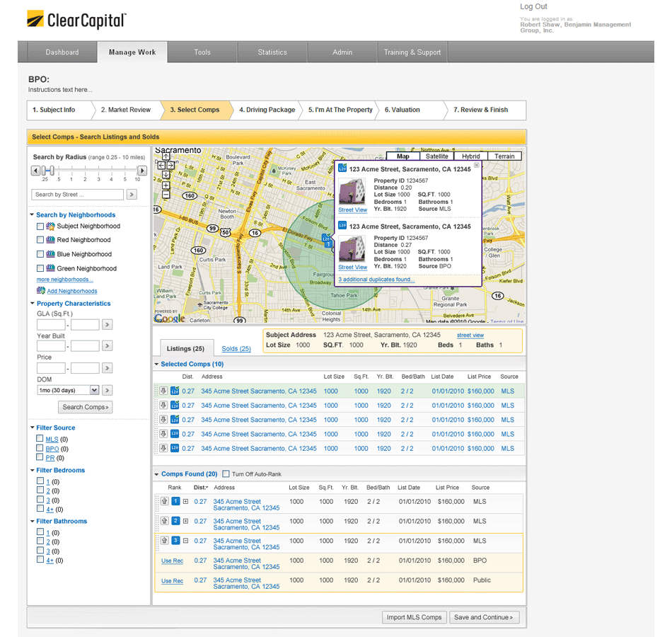
Task: Click the map zoom in plus button
Action: 166,184
